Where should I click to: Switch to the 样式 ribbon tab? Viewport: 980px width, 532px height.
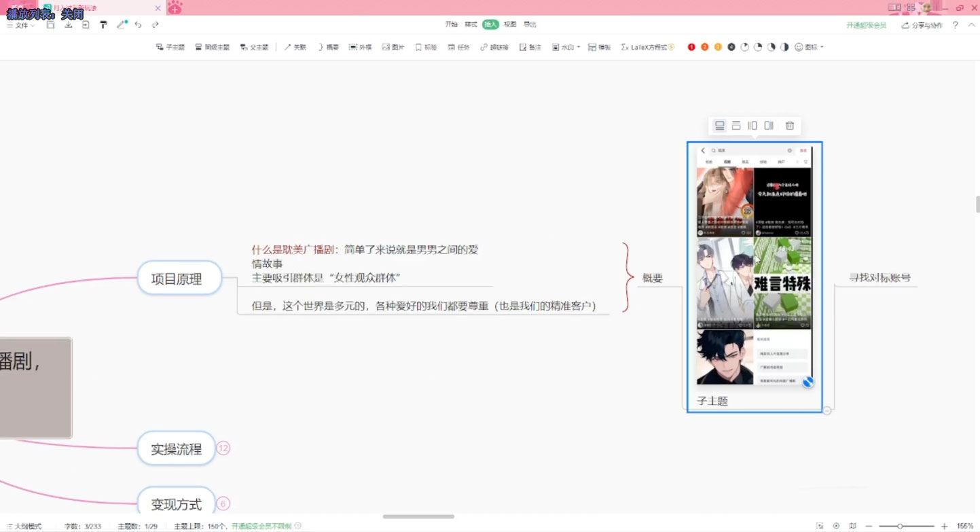click(472, 24)
